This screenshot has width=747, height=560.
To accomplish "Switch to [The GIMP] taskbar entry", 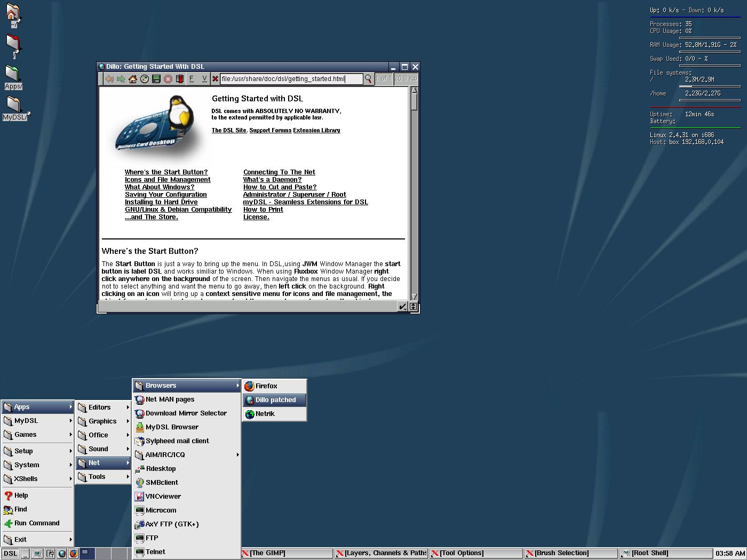I will pyautogui.click(x=287, y=554).
